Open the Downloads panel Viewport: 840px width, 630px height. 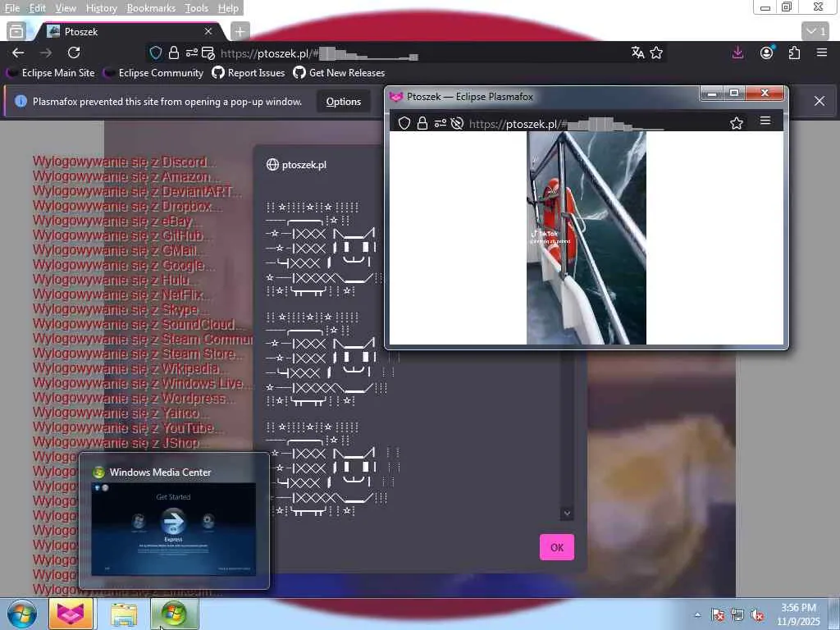pos(737,52)
